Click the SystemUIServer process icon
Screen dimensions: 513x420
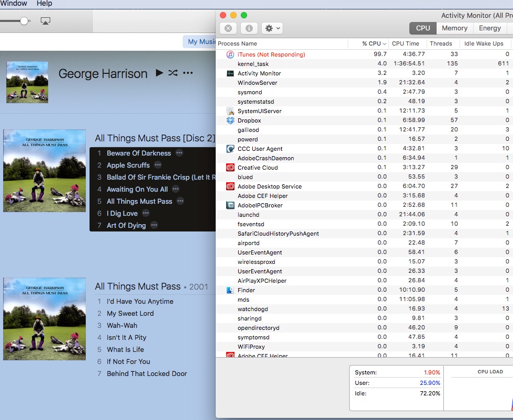tap(230, 111)
